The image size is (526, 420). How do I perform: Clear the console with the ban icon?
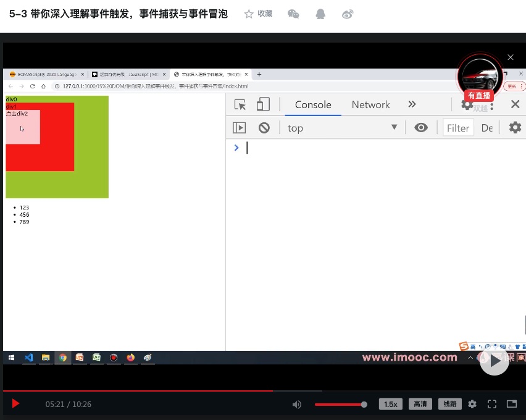pyautogui.click(x=264, y=127)
